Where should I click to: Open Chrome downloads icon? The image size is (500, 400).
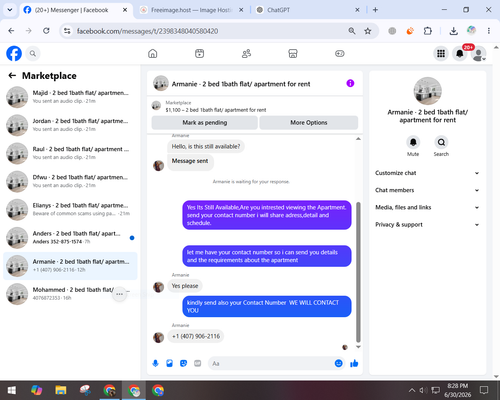453,31
